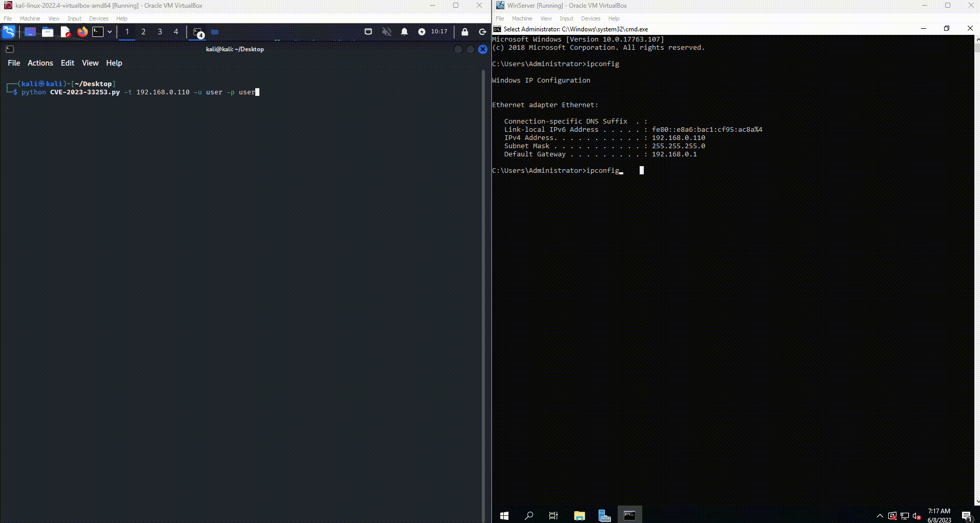Click the 10:17 clock in Kali panel
The height and width of the screenshot is (523, 980).
(439, 31)
